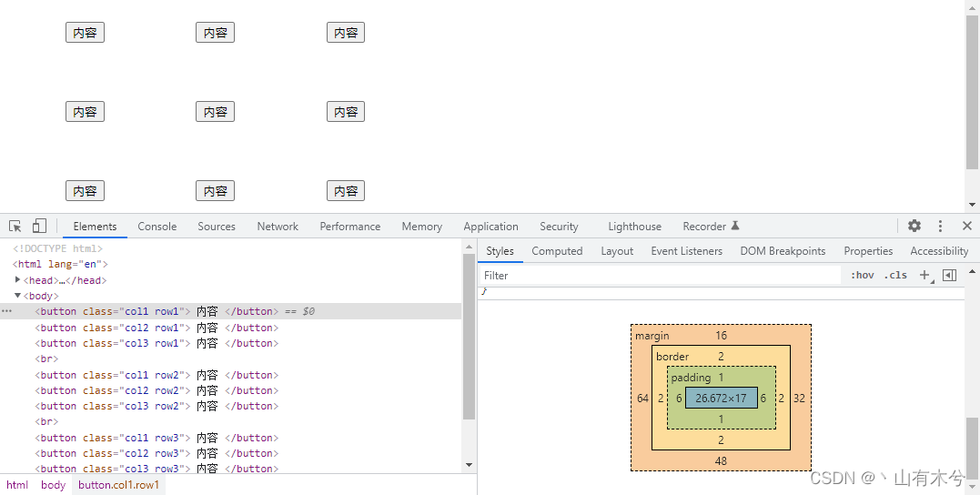The height and width of the screenshot is (495, 980).
Task: Toggle the :hov element state panel
Action: [862, 275]
